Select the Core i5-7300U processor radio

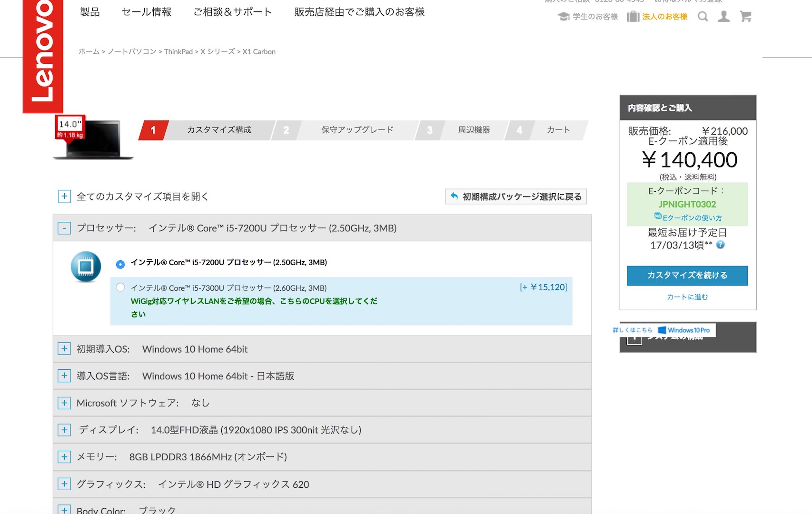120,287
